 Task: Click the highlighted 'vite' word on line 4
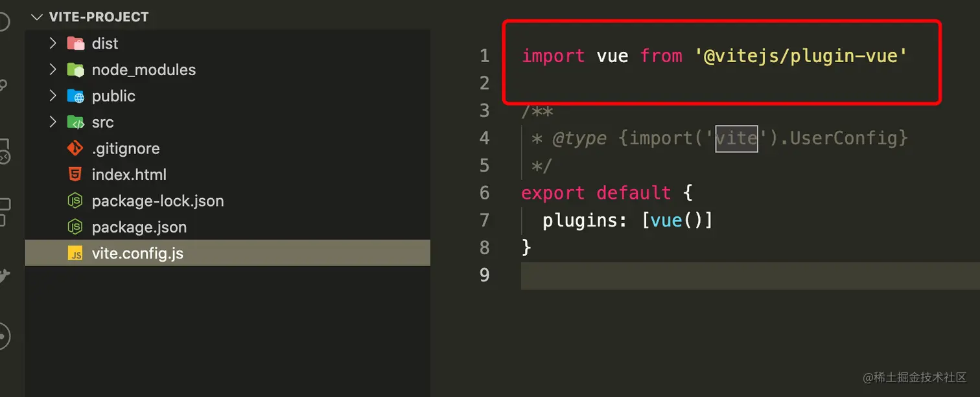coord(736,138)
